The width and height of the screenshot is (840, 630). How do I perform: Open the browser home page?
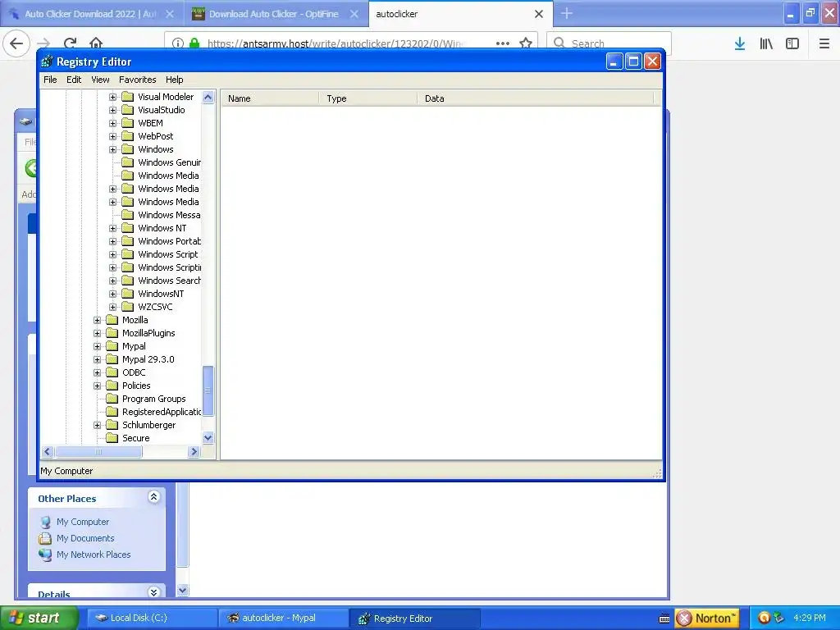[96, 43]
